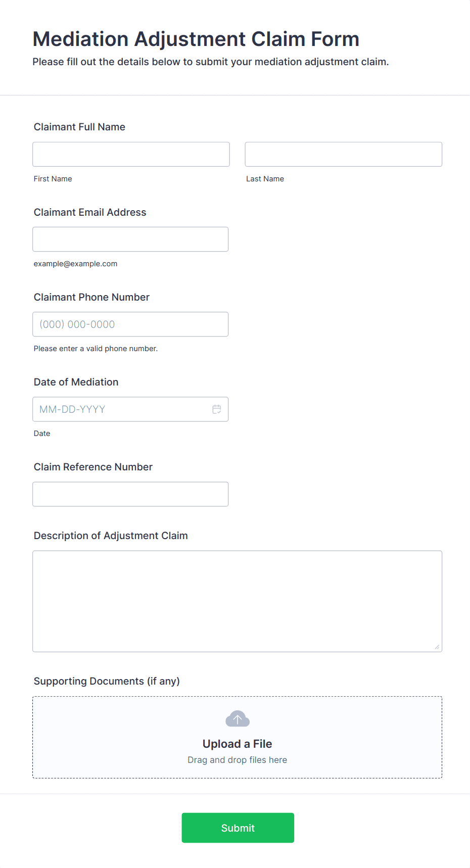The width and height of the screenshot is (470, 868).
Task: Focus the Last Name input field
Action: click(x=344, y=154)
